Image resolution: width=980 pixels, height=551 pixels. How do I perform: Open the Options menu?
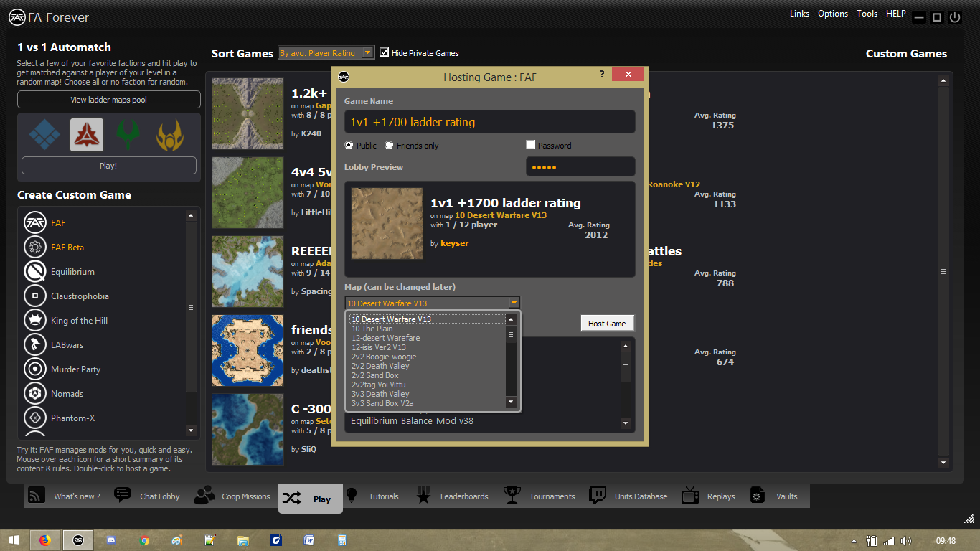pos(832,13)
